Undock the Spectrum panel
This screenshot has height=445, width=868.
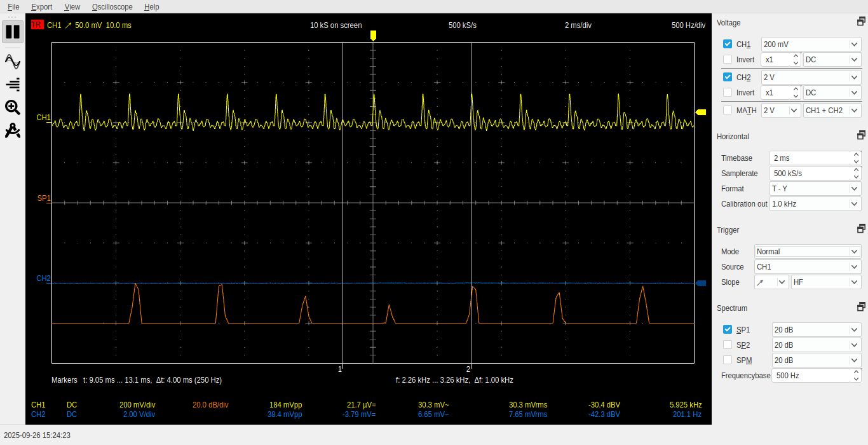861,307
